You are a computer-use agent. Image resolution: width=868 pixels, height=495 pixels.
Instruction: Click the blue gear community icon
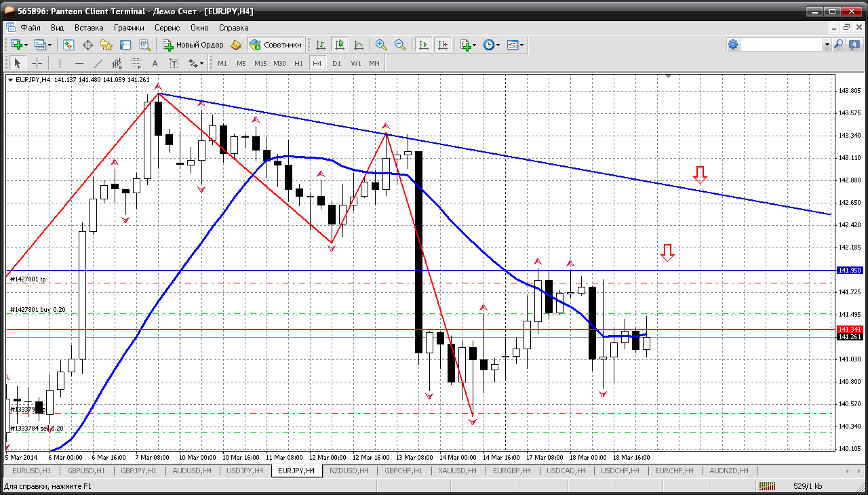tap(733, 45)
